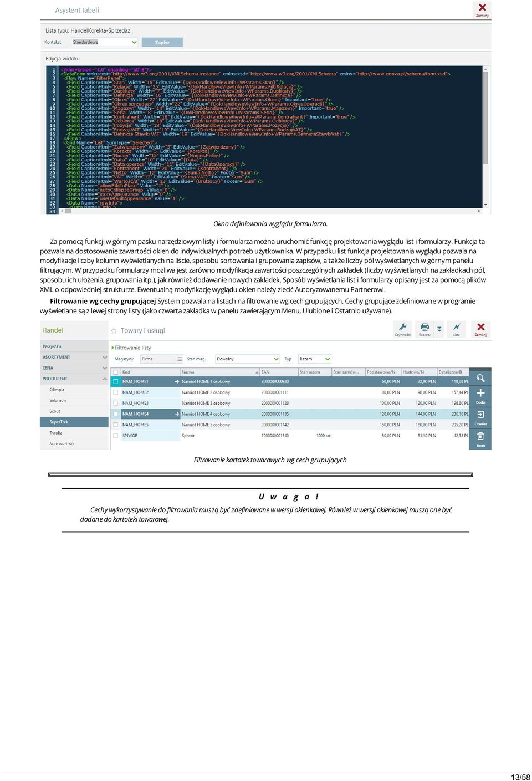The height and width of the screenshot is (781, 532).
Task: Expand the double-chevron next to Raporty
Action: tap(439, 329)
